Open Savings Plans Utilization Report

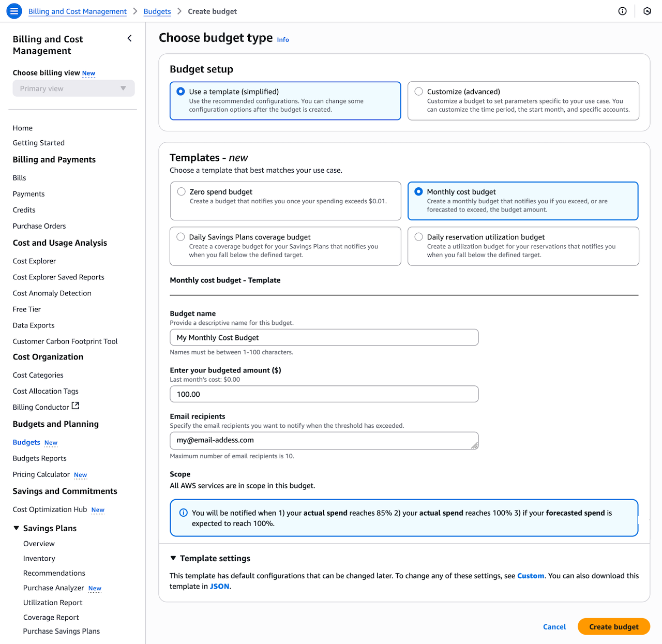point(53,603)
